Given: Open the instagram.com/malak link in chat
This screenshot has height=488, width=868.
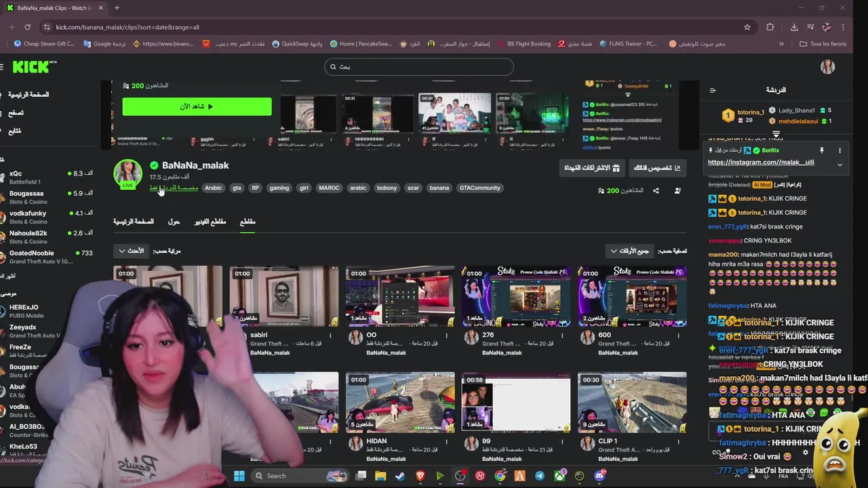Looking at the screenshot, I should pyautogui.click(x=761, y=162).
